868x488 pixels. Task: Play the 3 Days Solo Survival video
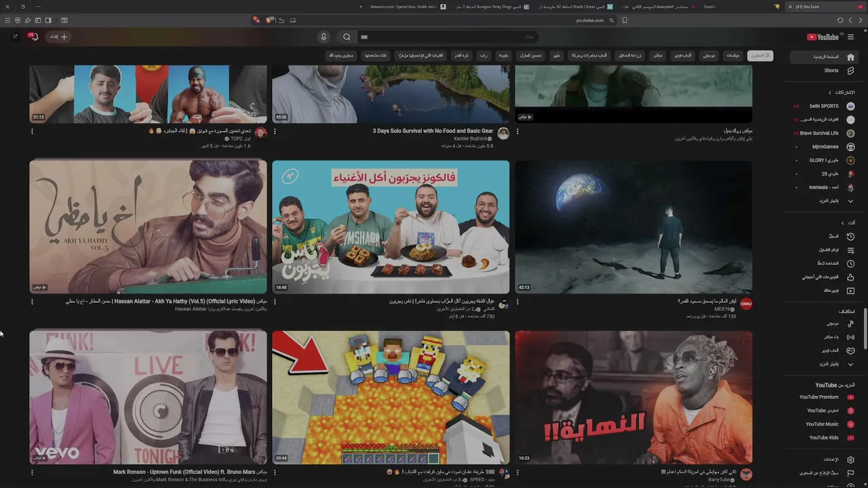391,94
